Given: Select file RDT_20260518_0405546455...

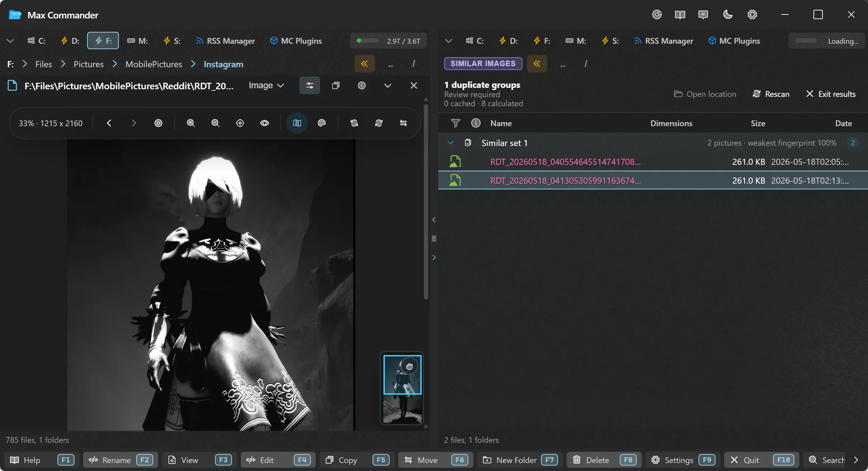Looking at the screenshot, I should pyautogui.click(x=653, y=162).
